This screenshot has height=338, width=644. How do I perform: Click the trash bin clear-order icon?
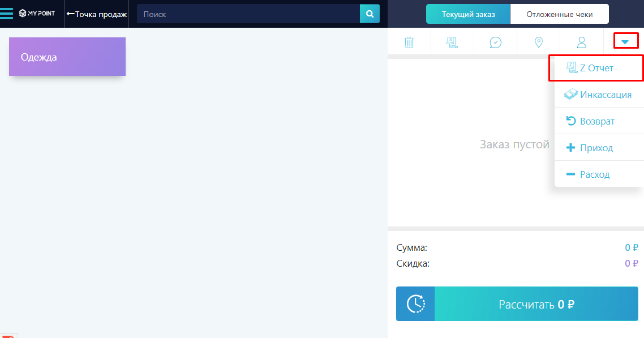tap(409, 42)
